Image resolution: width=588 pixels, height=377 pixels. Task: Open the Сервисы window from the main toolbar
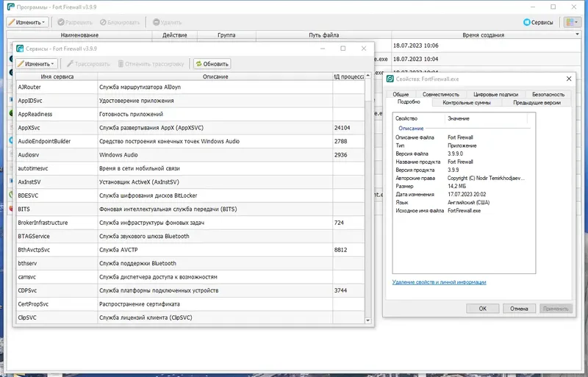click(538, 22)
